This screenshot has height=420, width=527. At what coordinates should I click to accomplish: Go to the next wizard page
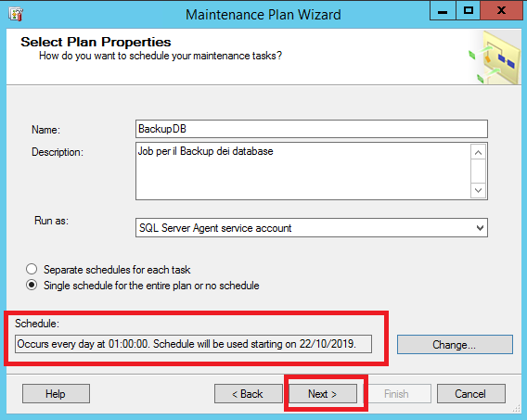[323, 394]
